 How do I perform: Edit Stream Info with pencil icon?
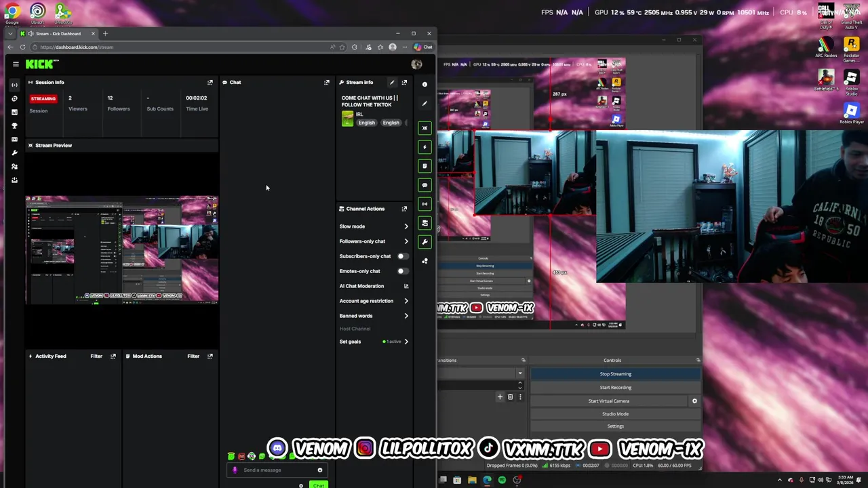[x=392, y=82]
